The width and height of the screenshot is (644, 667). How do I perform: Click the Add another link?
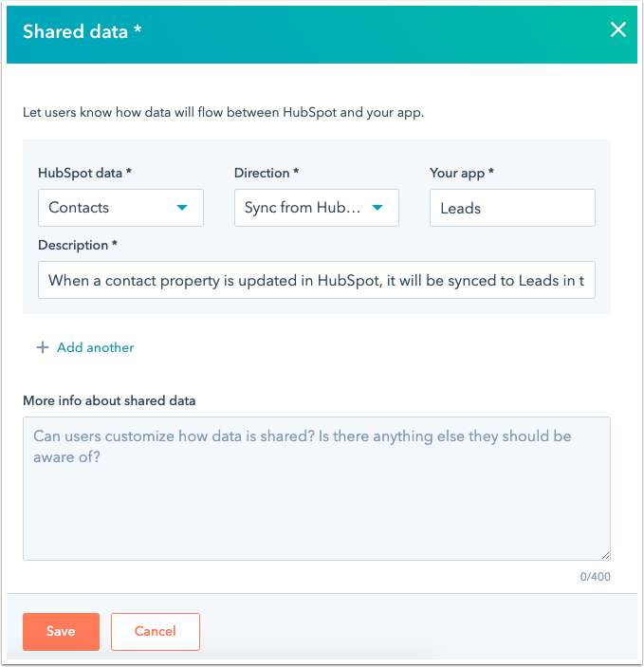(95, 348)
